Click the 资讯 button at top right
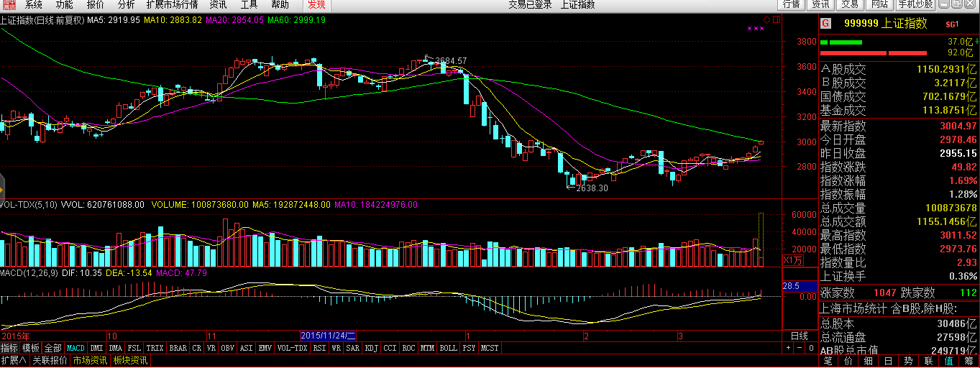The height and width of the screenshot is (368, 980). [x=820, y=4]
